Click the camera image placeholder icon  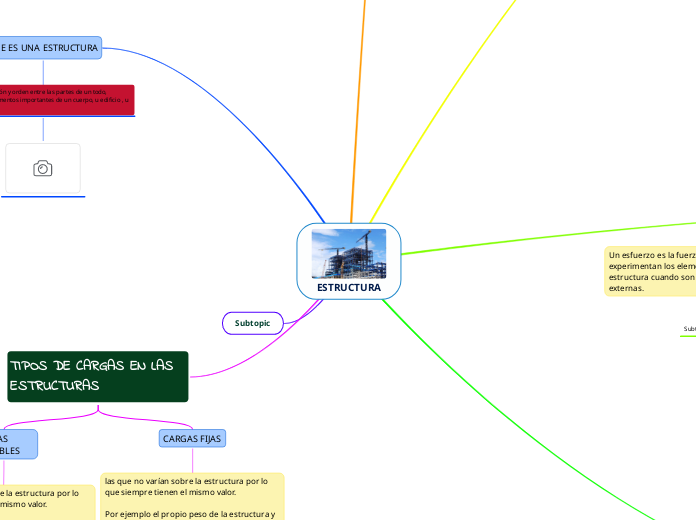(43, 168)
